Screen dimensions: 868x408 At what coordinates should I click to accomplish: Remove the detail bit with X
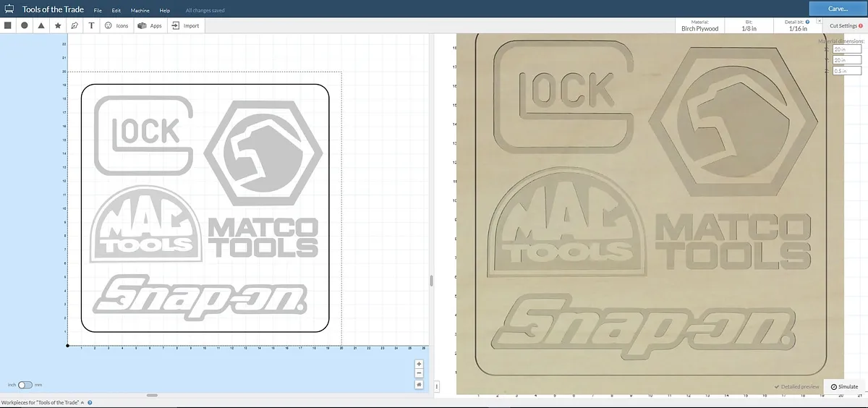pyautogui.click(x=818, y=22)
